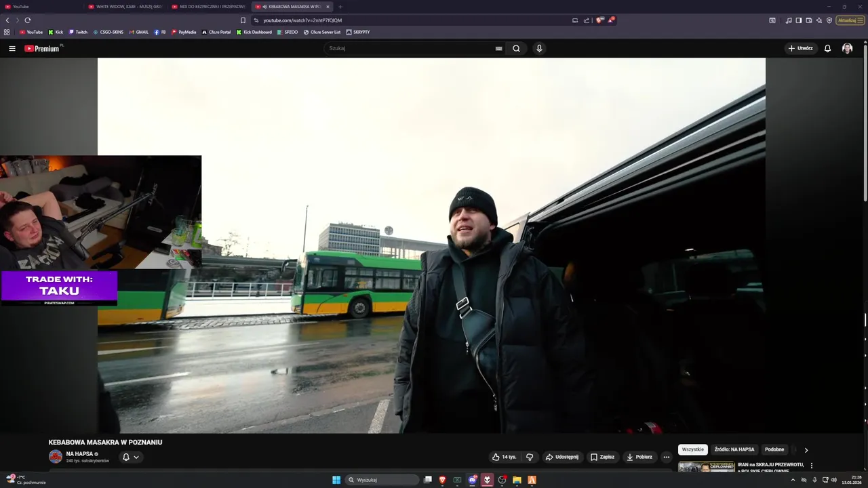This screenshot has height=488, width=868.
Task: Show next filter chips with arrow
Action: click(x=806, y=450)
